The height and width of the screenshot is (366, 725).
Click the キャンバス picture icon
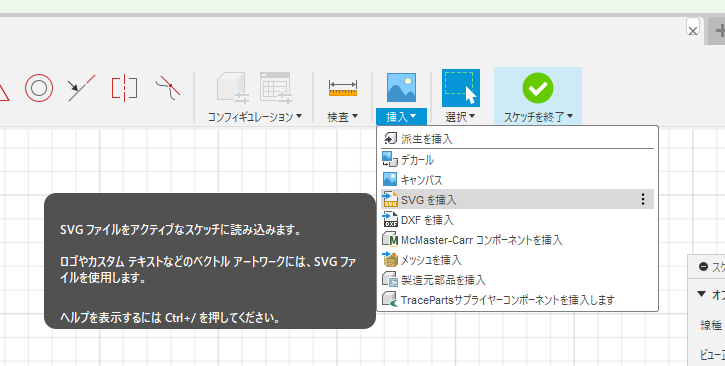[x=390, y=179]
